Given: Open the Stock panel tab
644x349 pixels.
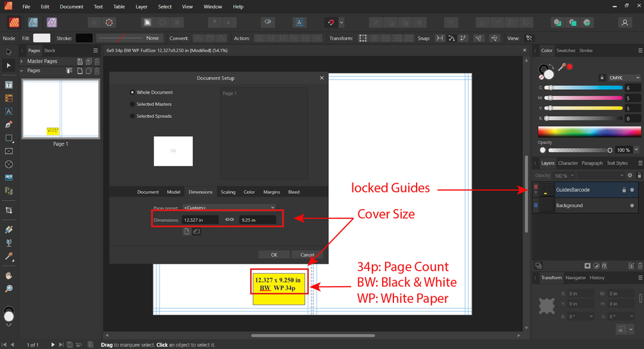Looking at the screenshot, I should pos(50,51).
